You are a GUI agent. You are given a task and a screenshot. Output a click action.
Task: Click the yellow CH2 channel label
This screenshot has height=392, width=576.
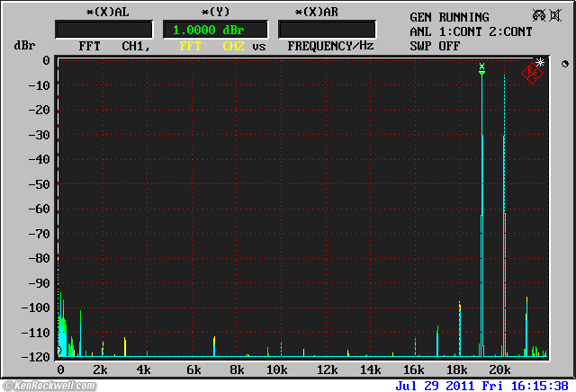pyautogui.click(x=233, y=45)
